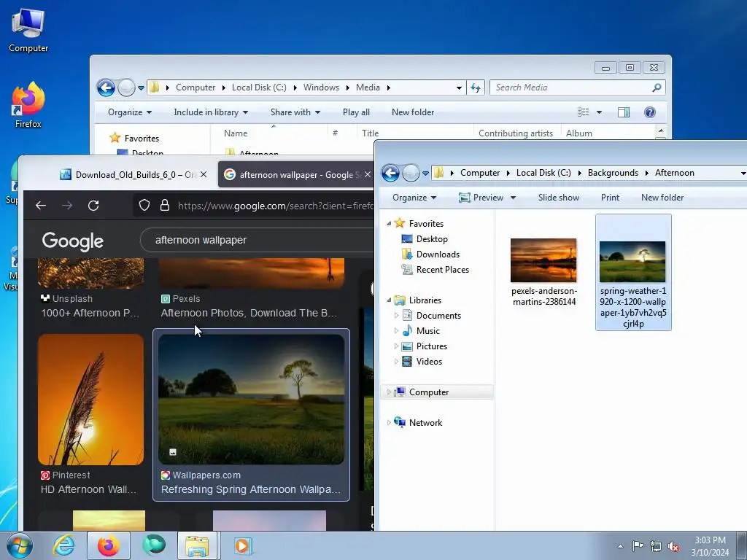Open the Windows Start button
The image size is (747, 560).
point(20,545)
